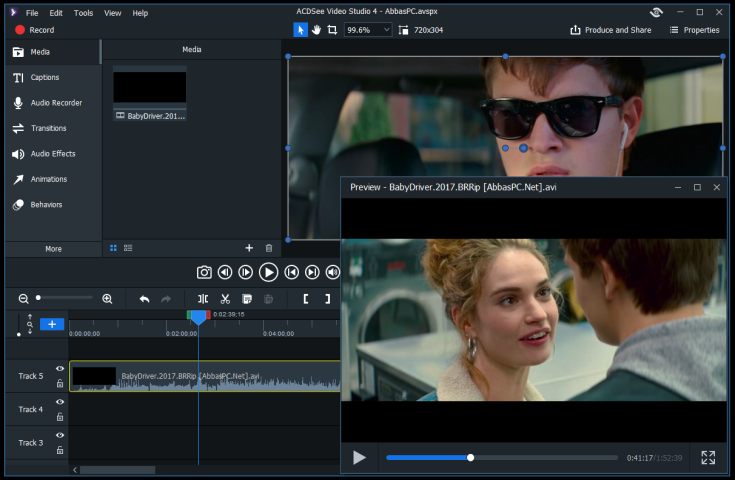Jump to next clip
This screenshot has height=480, width=735.
pos(312,272)
